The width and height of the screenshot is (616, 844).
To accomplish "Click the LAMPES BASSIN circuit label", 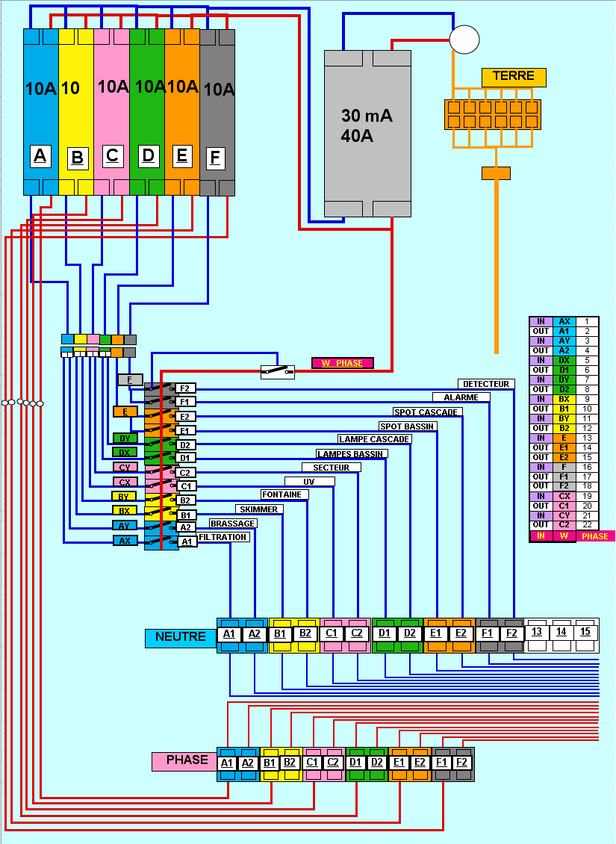I will pos(350,454).
